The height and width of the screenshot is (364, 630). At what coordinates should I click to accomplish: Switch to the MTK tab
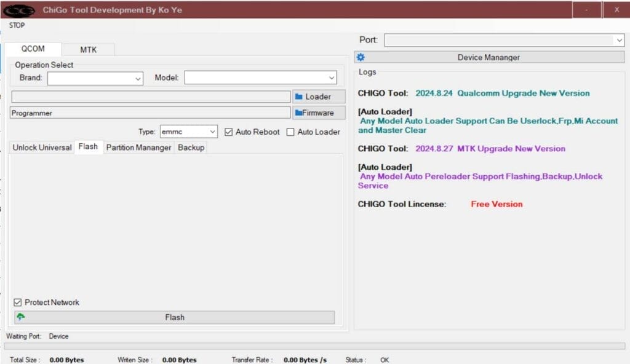coord(88,50)
